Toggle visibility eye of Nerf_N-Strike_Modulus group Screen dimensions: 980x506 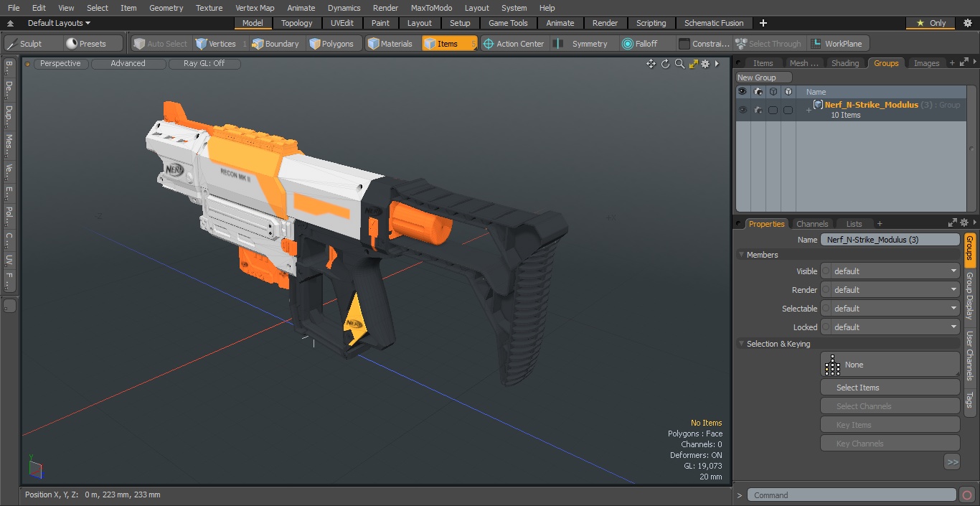tap(743, 110)
